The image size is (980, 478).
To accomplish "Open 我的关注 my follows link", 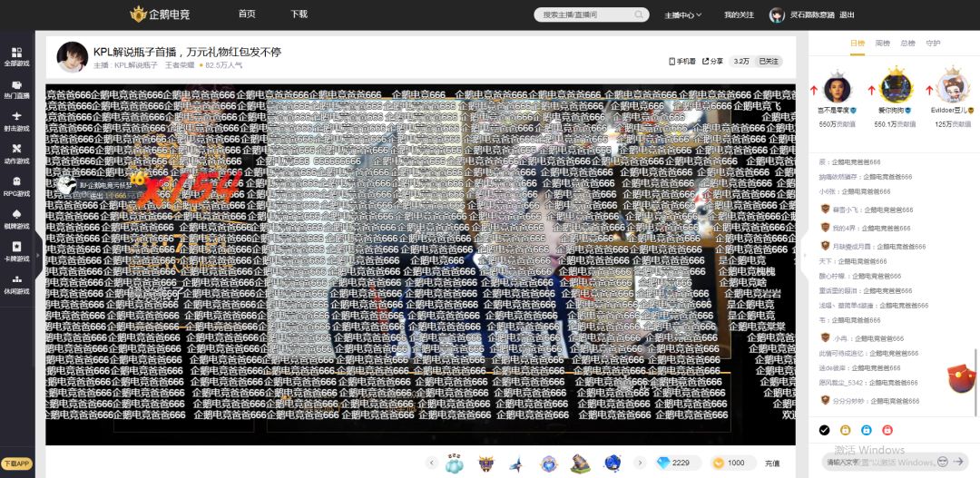I will click(x=739, y=15).
